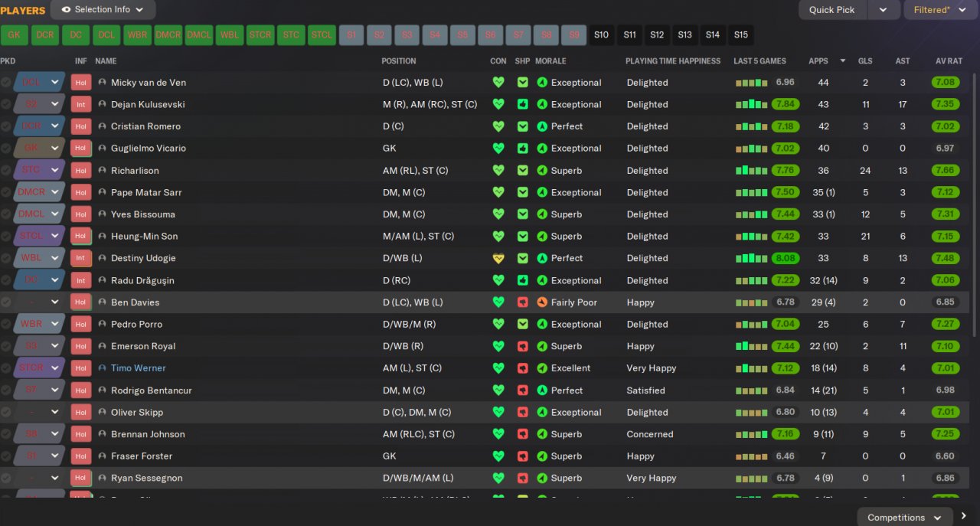
Task: Toggle picked checkmark for Micky van de Ven
Action: (6, 83)
